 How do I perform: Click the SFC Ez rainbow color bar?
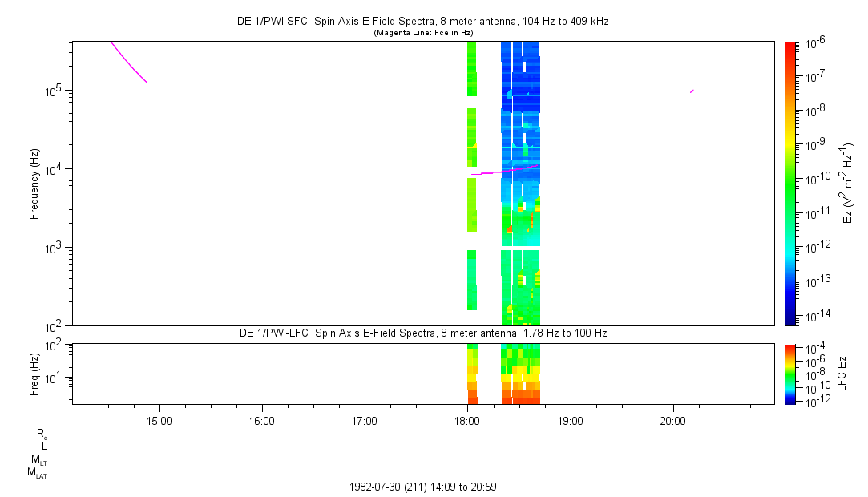(x=790, y=183)
